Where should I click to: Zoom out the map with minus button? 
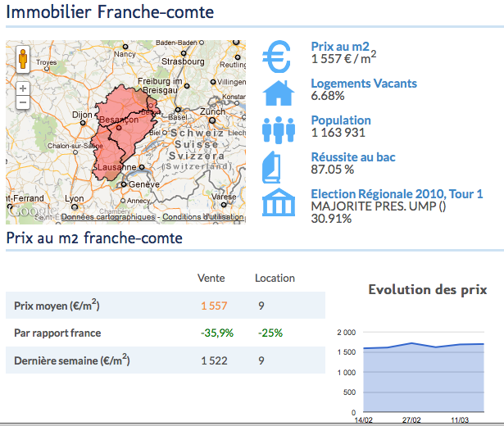(x=22, y=102)
